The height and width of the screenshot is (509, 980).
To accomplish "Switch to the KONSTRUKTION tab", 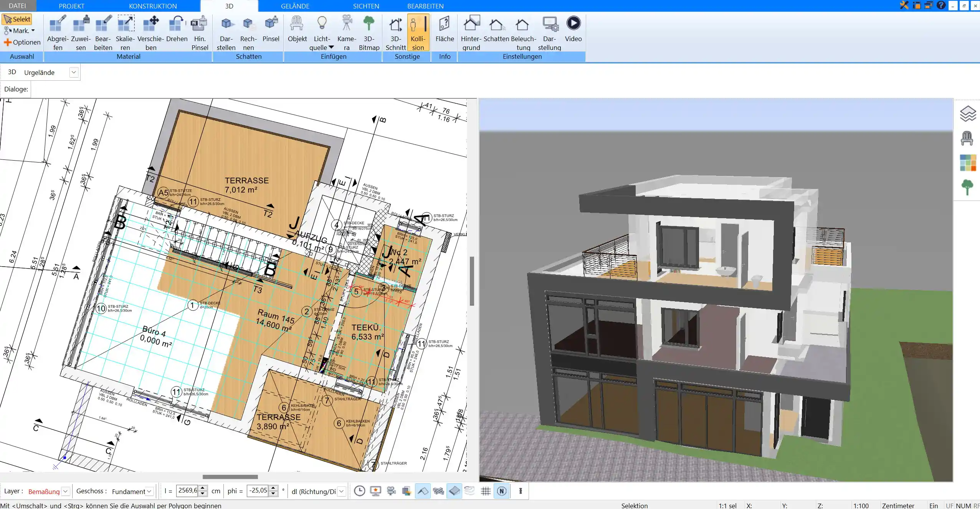I will [153, 6].
